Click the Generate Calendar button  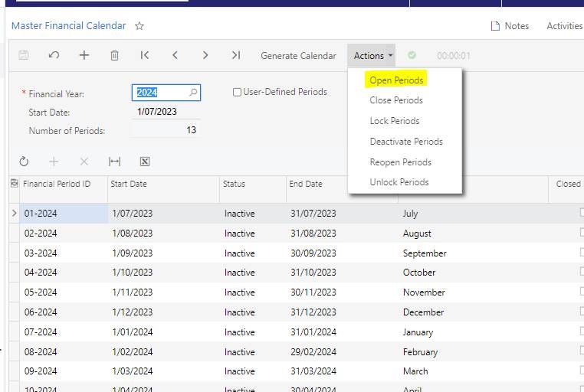(x=298, y=55)
